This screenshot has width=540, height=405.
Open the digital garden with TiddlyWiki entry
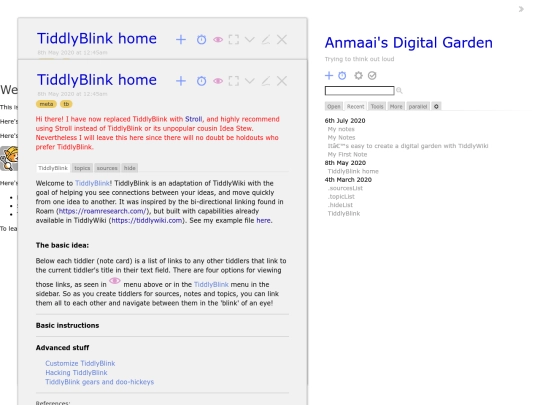tap(408, 146)
